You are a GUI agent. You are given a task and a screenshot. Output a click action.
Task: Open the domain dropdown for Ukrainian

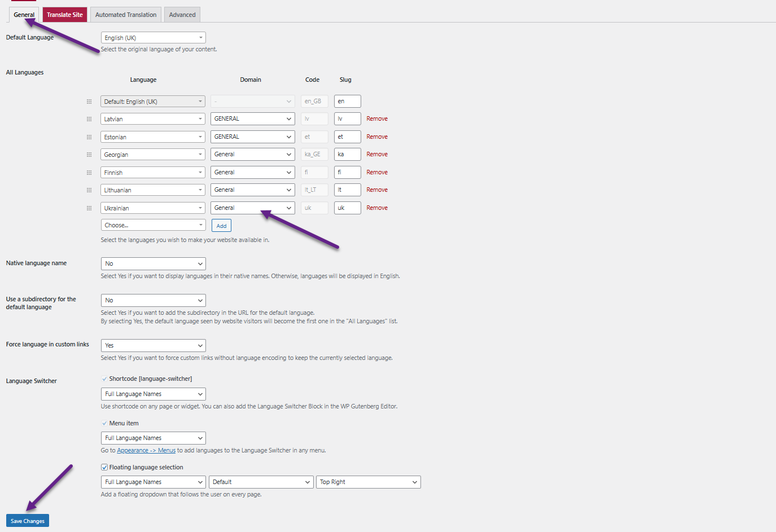pos(253,208)
